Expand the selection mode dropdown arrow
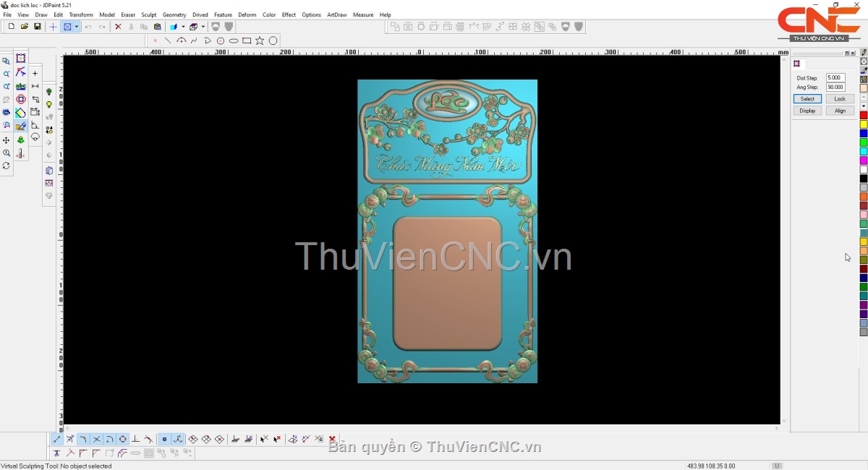 [x=77, y=27]
